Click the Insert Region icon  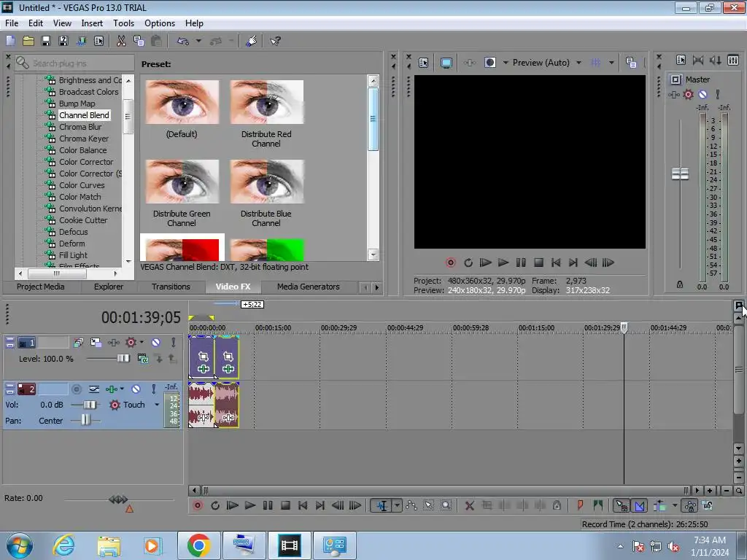[598, 506]
